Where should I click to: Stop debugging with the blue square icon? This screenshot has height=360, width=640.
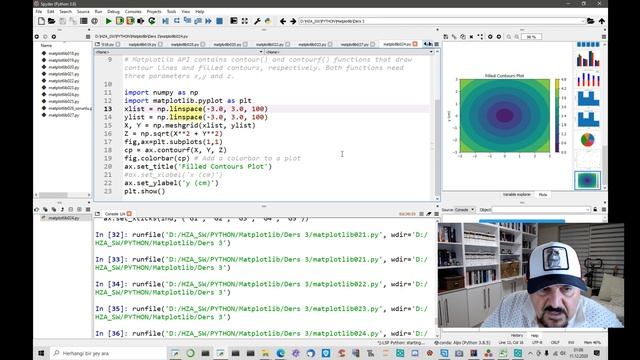(x=220, y=21)
